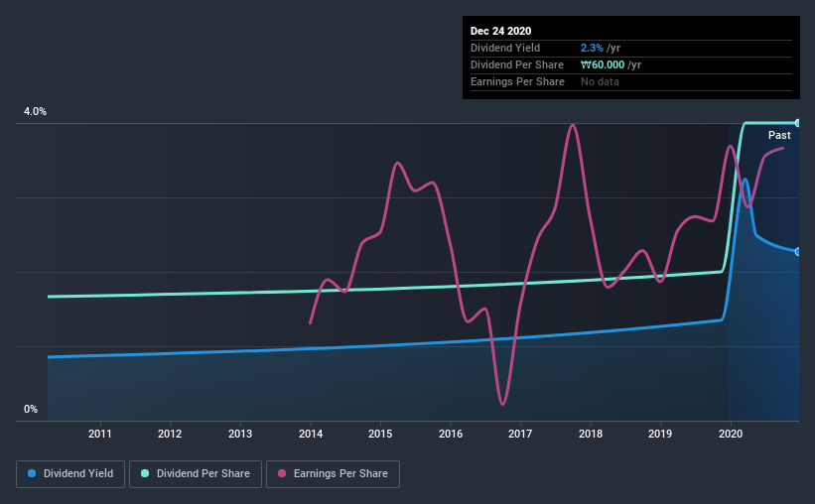Click the blue Dividend Yield legend dot

click(32, 473)
